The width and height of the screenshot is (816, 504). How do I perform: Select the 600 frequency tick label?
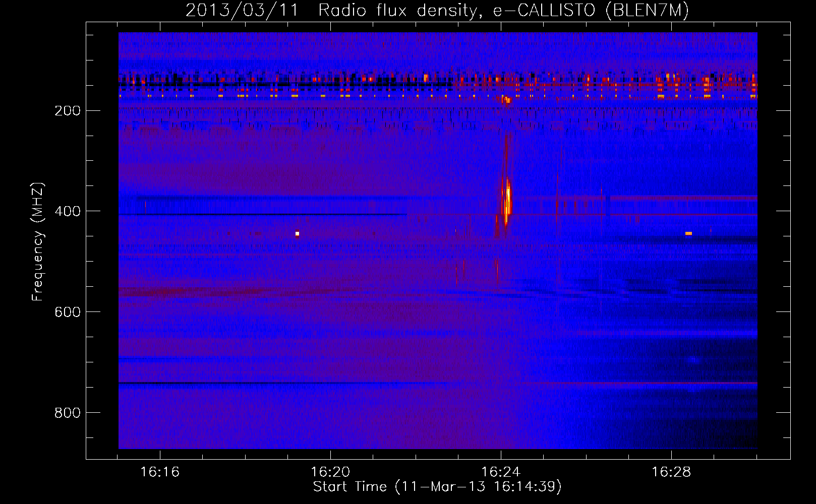(x=68, y=312)
